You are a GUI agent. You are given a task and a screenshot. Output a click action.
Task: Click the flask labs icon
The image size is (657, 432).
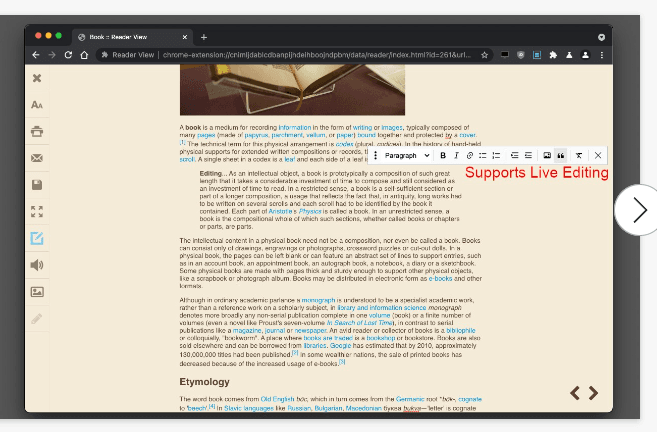569,55
